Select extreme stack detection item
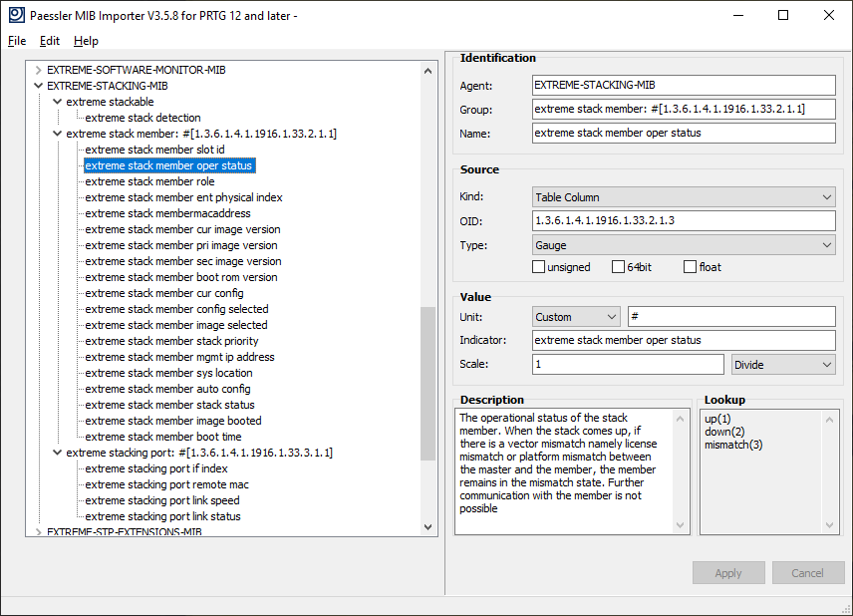Image resolution: width=853 pixels, height=616 pixels. [x=142, y=118]
